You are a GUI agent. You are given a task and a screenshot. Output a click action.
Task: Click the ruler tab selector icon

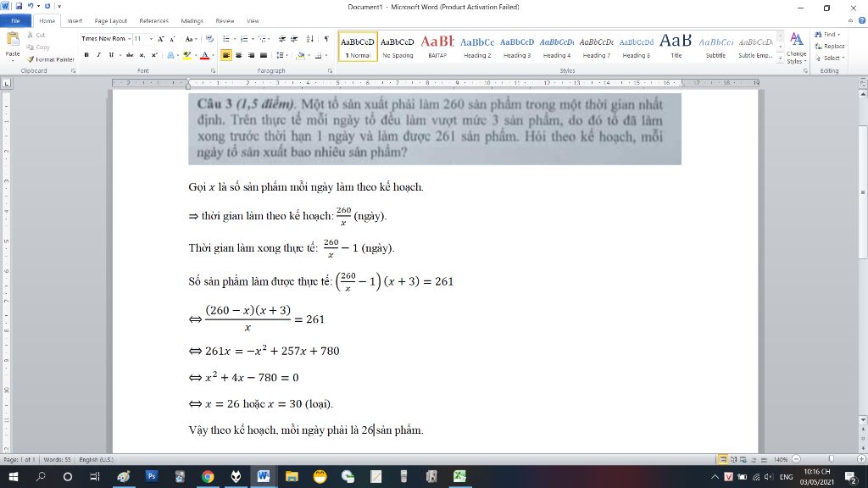pos(7,83)
